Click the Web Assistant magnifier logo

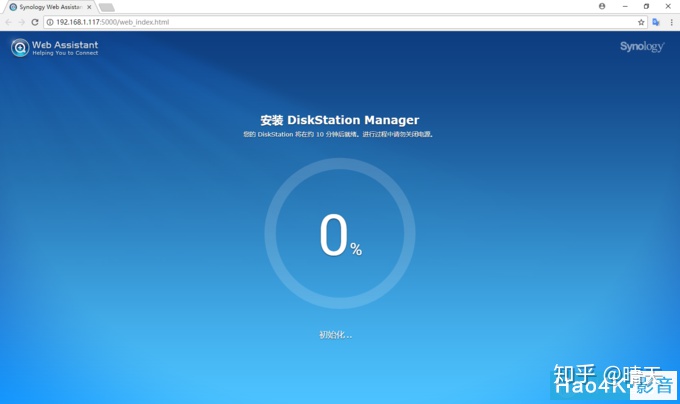[x=20, y=48]
